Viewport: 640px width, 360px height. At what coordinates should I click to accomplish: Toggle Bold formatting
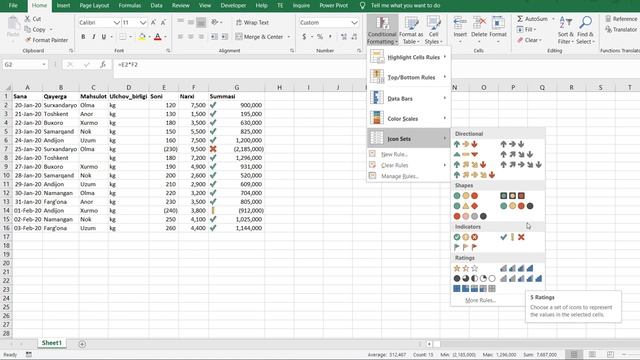click(83, 37)
